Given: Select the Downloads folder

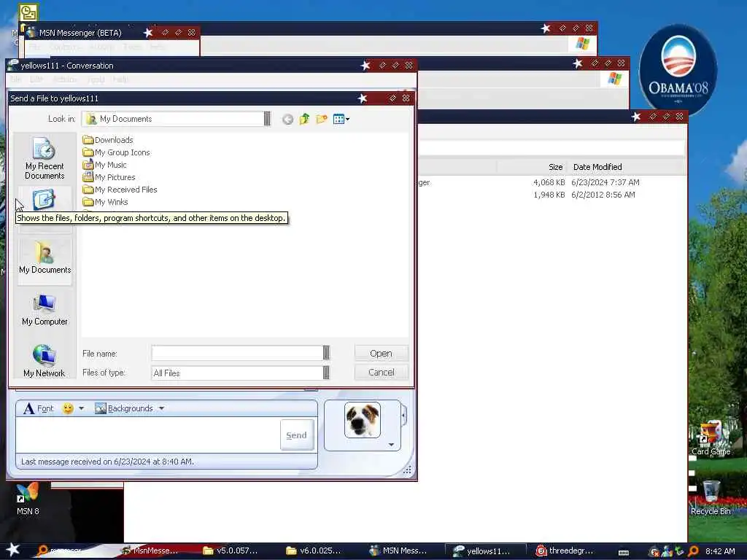Looking at the screenshot, I should pyautogui.click(x=108, y=139).
